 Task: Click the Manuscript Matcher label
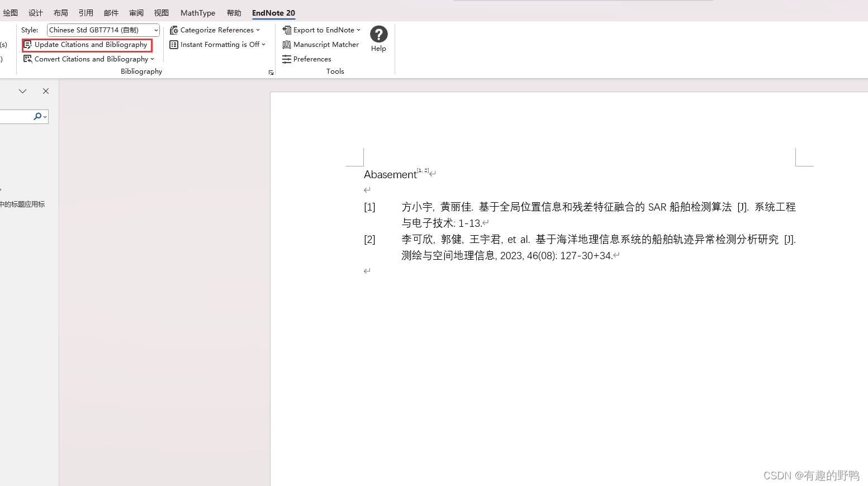pyautogui.click(x=326, y=45)
